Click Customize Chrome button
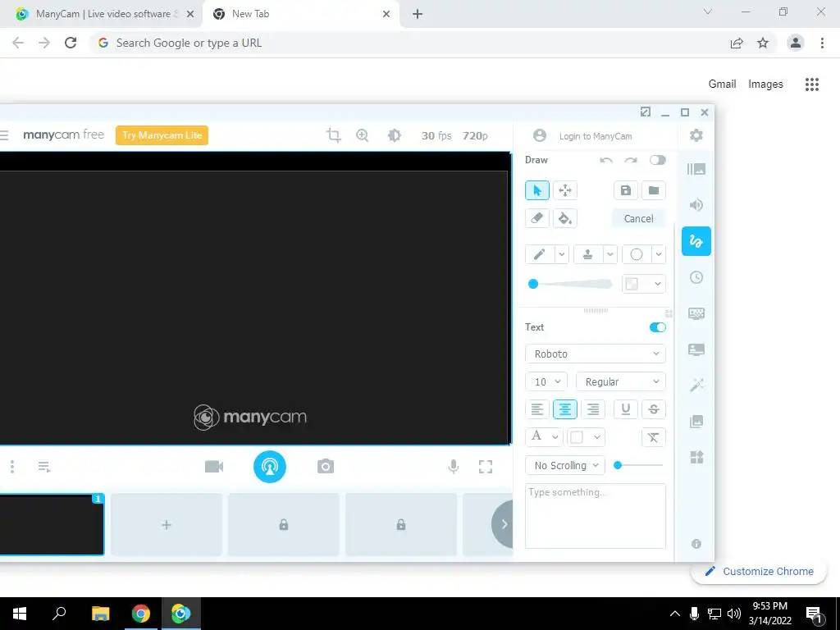 (759, 571)
